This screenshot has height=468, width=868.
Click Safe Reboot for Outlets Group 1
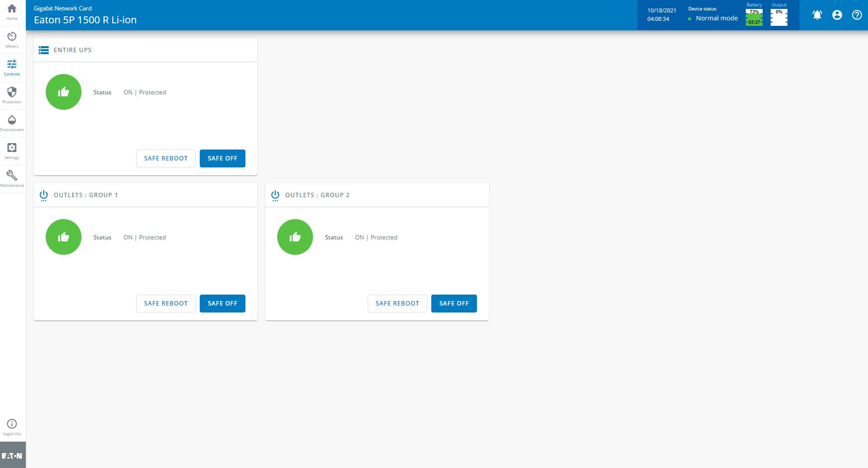166,304
